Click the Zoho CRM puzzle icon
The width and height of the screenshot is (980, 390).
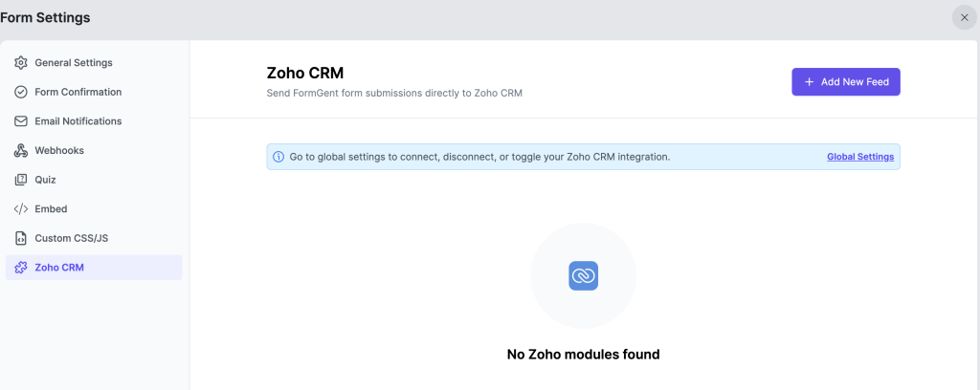[x=21, y=268]
